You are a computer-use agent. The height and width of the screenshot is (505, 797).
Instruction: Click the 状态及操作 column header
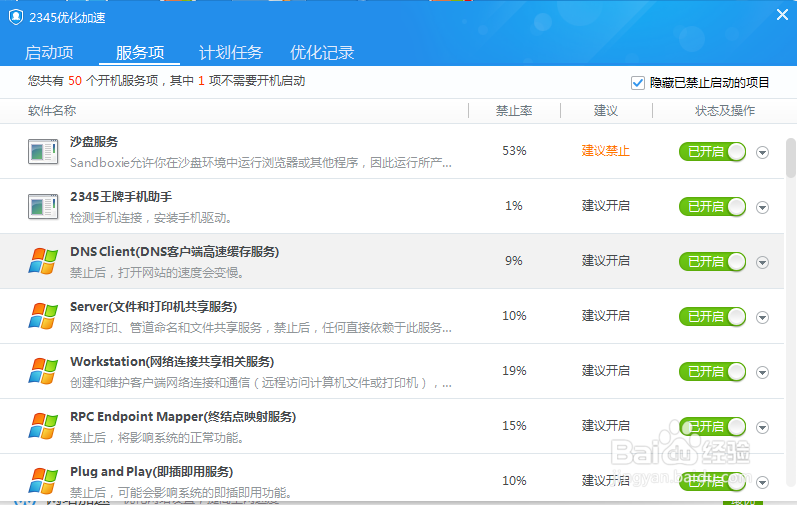725,110
